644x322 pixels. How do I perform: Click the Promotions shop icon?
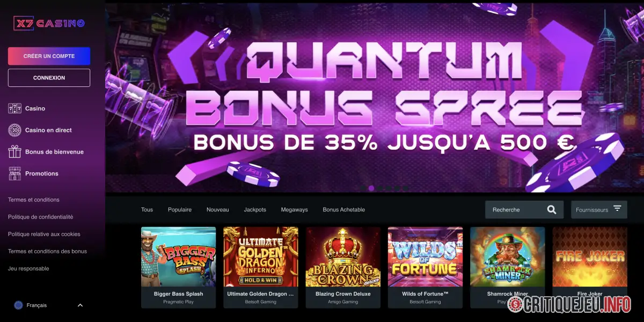(x=14, y=173)
